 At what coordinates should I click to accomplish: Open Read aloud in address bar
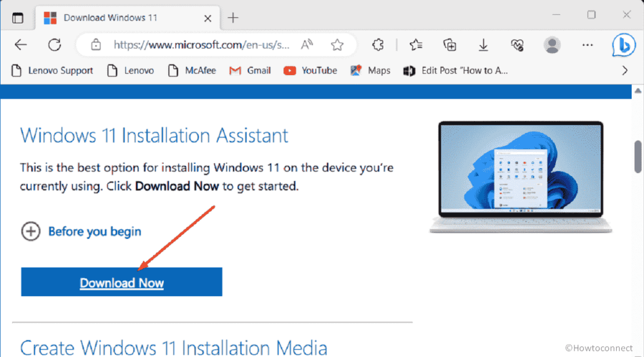tap(307, 44)
